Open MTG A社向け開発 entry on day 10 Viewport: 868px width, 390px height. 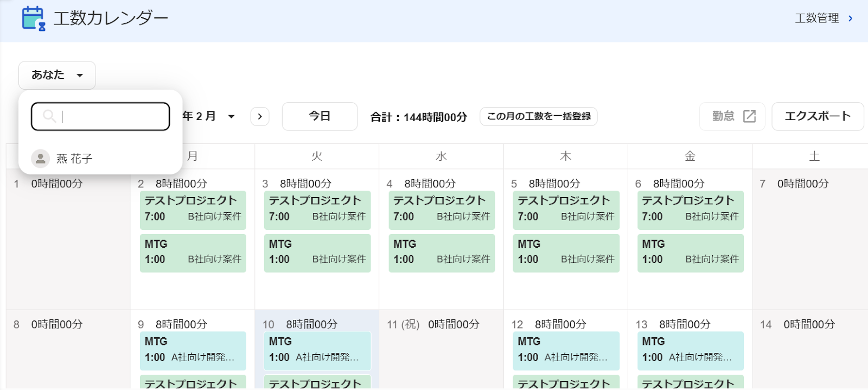pyautogui.click(x=317, y=351)
